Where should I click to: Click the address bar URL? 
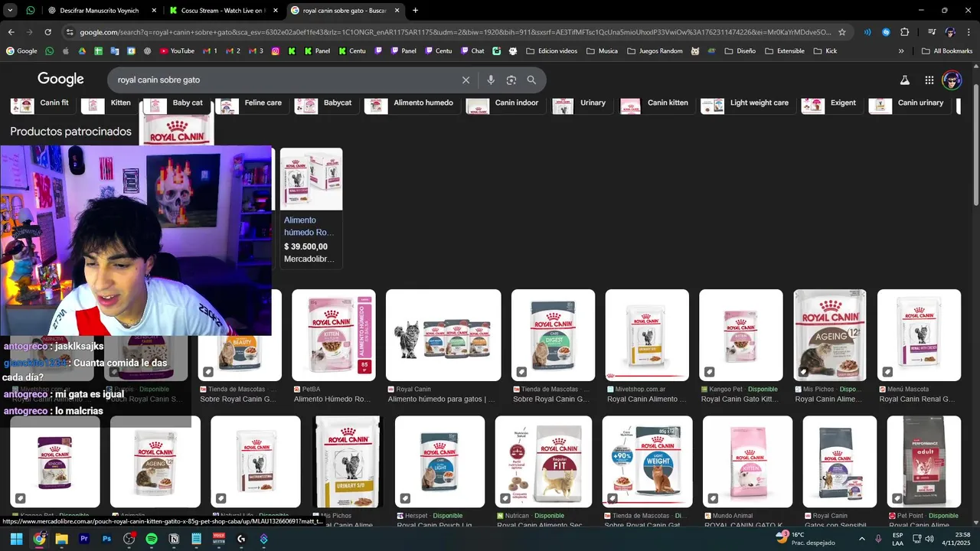point(455,32)
